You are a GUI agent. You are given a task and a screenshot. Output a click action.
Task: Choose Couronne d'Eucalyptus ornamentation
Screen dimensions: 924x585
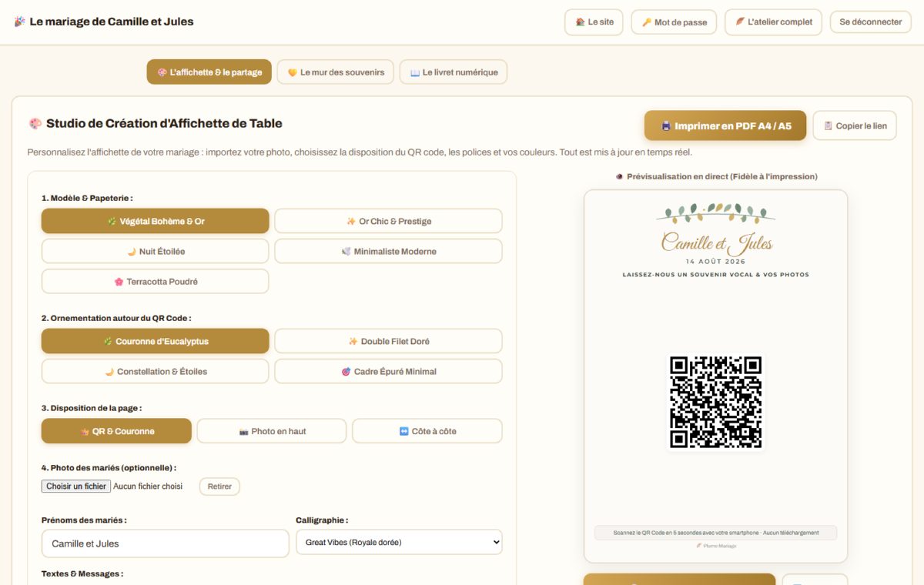156,341
